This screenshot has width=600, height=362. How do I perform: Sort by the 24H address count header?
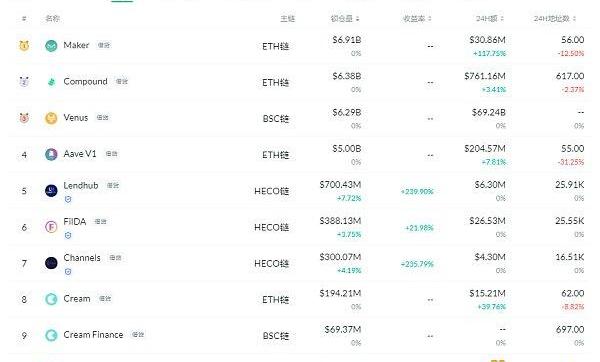[x=555, y=18]
